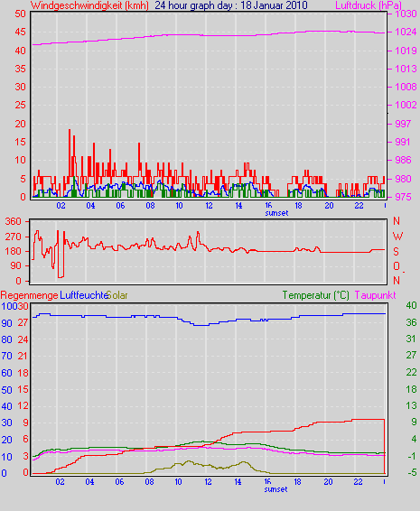The height and width of the screenshot is (511, 420).
Task: Select the 1024 pressure axis value
Action: [x=406, y=32]
